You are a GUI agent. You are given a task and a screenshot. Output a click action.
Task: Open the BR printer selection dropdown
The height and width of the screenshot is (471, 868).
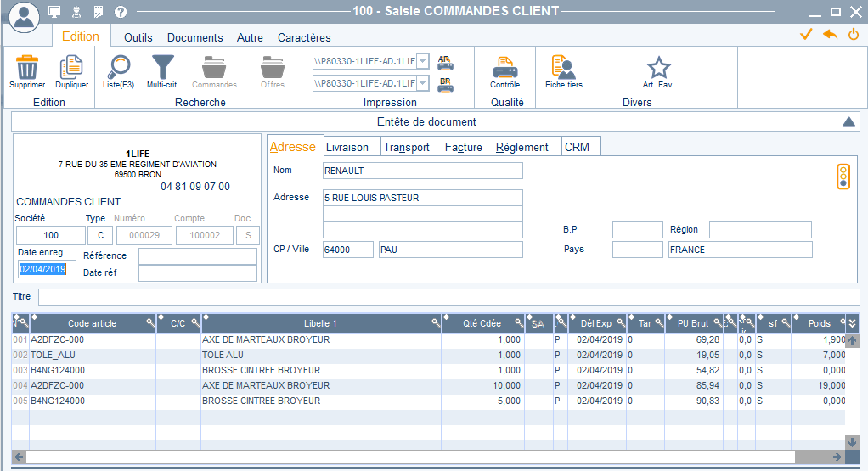point(422,83)
